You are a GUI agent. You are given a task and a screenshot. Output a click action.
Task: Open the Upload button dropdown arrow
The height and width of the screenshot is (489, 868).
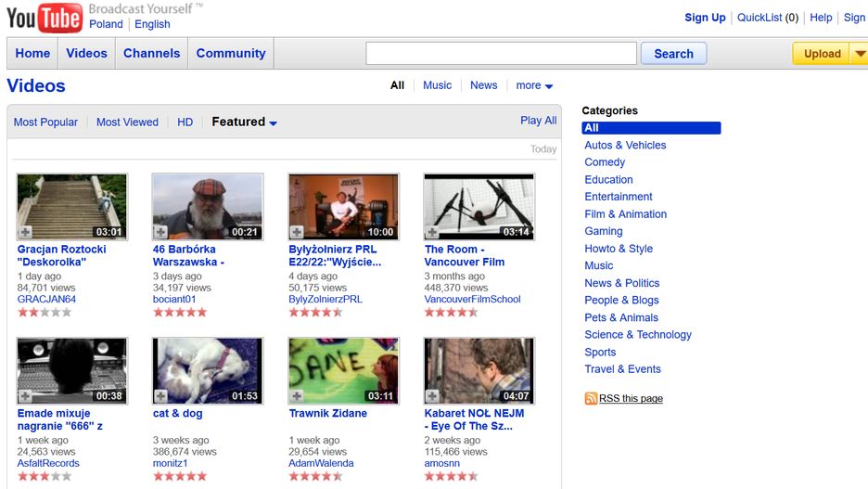(860, 54)
